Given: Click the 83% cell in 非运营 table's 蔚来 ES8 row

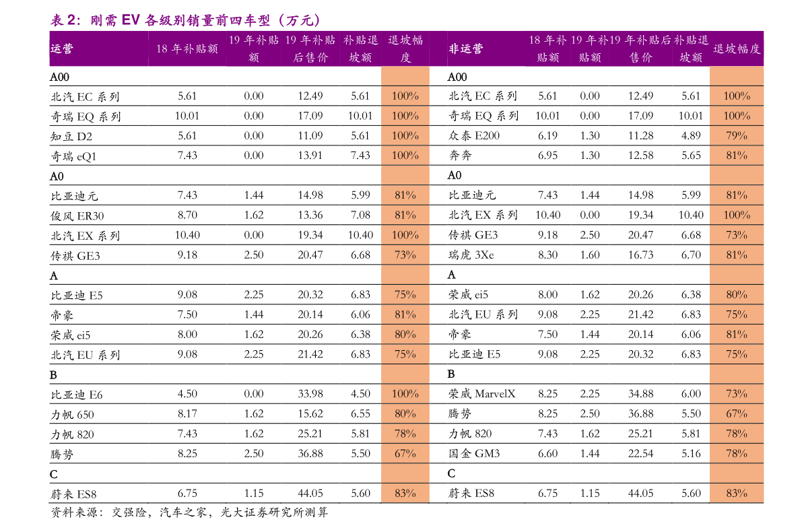Looking at the screenshot, I should 737,494.
